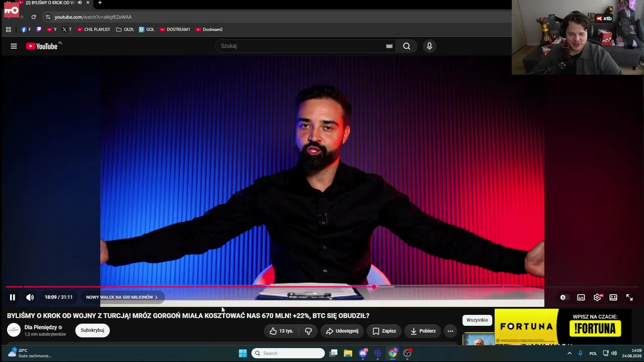Select the Wszystkie filter chip

point(477,320)
